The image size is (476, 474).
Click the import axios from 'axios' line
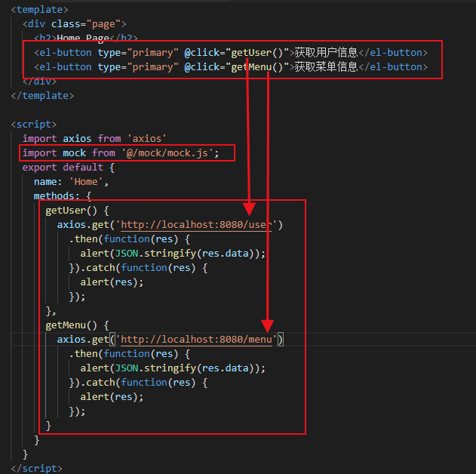[x=94, y=139]
